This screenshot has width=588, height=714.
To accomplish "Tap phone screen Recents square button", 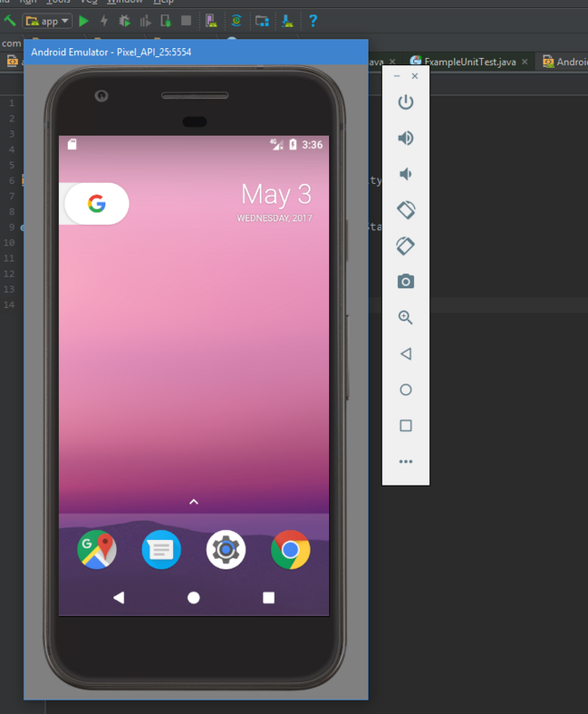I will pos(269,597).
